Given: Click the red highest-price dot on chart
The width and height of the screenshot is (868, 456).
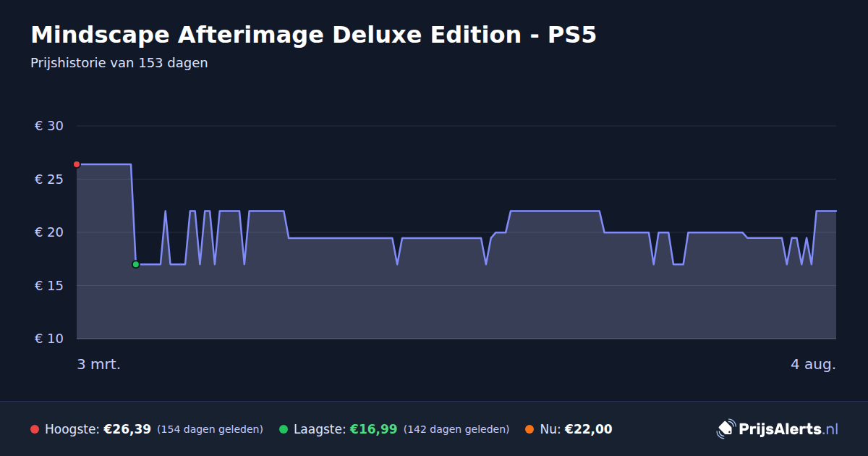Looking at the screenshot, I should [x=77, y=164].
